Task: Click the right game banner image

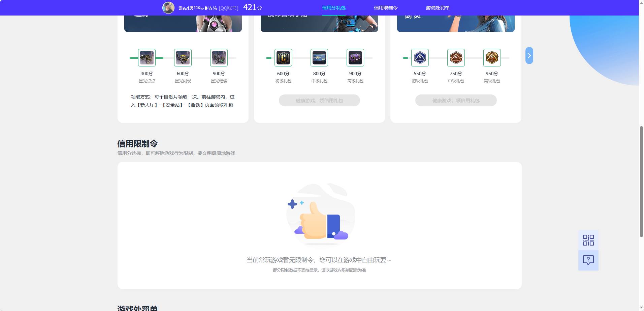Action: coord(456,24)
